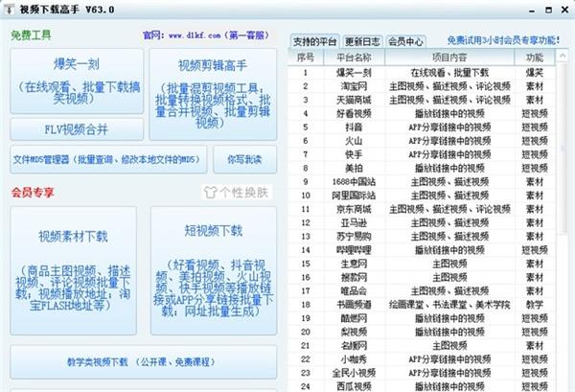Screen dimensions: 575x392
Task: Click 序号 column header
Action: click(306, 58)
